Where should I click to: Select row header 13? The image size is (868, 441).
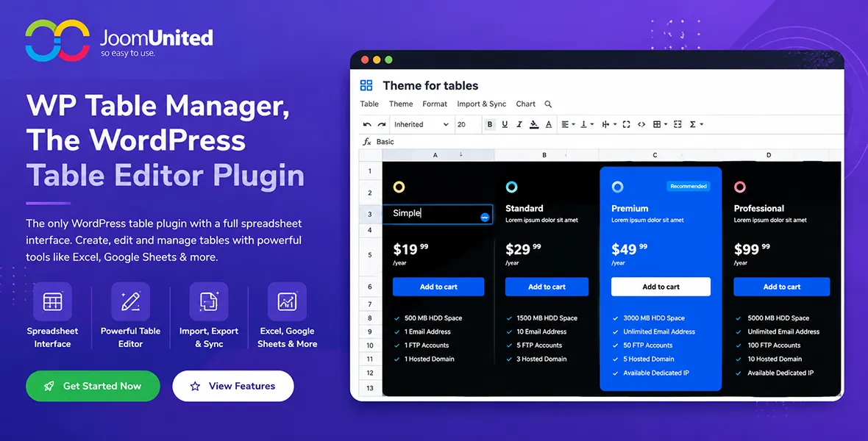click(370, 388)
